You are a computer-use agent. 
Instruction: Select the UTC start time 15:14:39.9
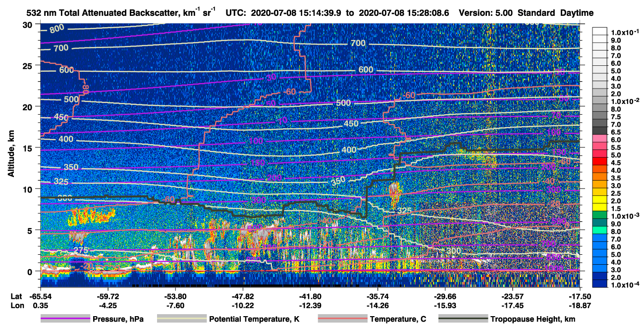[321, 13]
